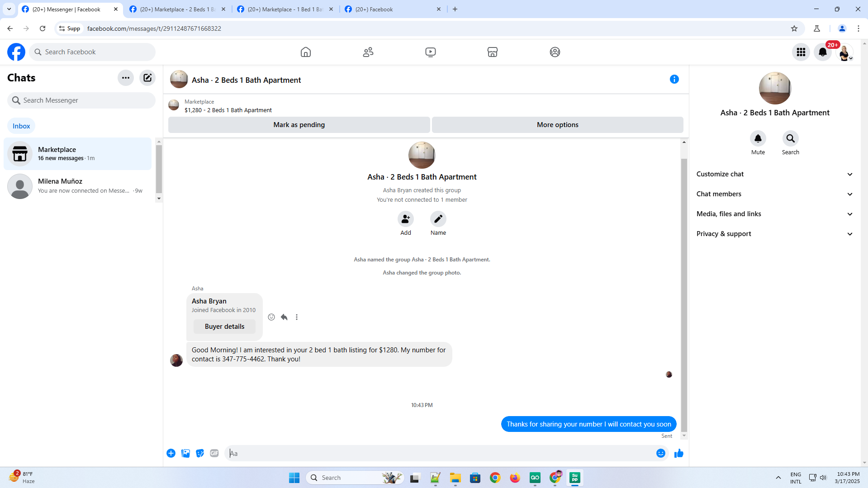This screenshot has width=868, height=488.
Task: Open Chrome profile icon
Action: click(x=842, y=28)
